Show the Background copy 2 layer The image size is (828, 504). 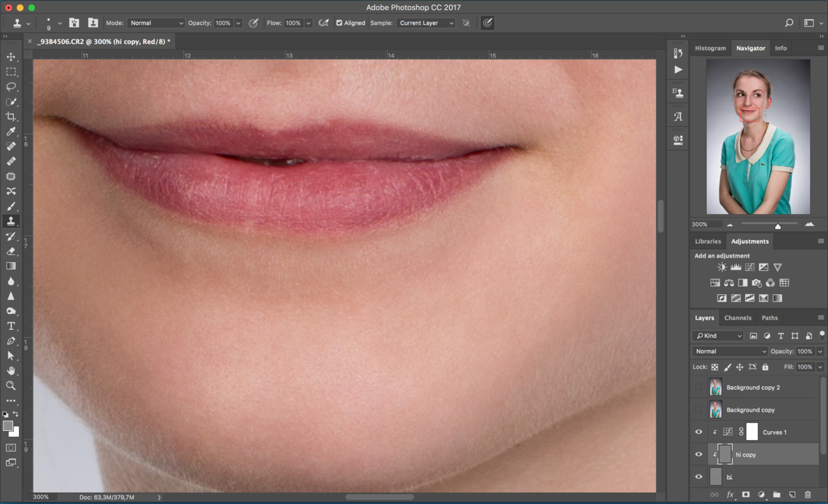pyautogui.click(x=699, y=388)
